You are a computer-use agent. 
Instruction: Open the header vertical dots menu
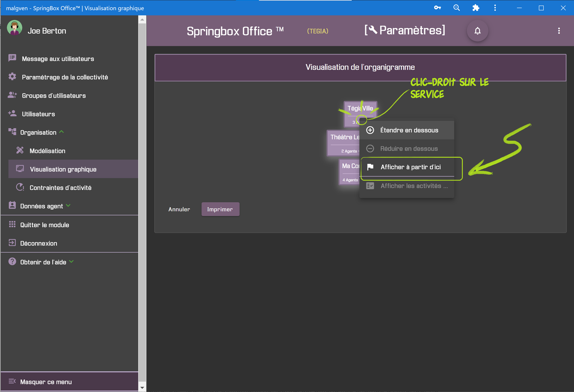[559, 31]
